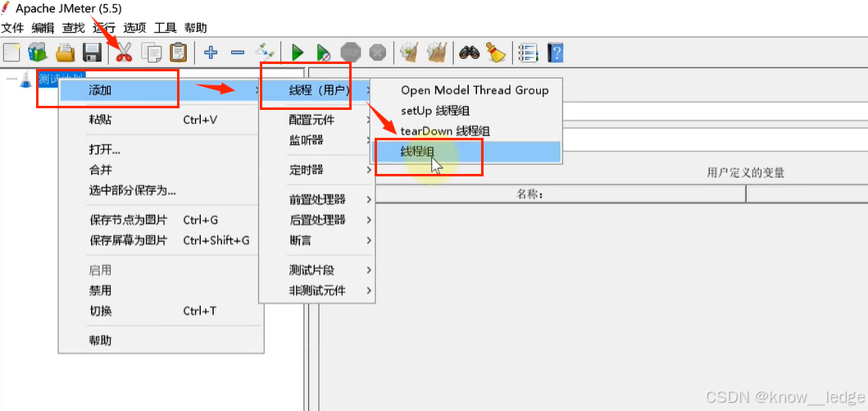Screen dimensions: 868x411
Task: Click the Reset search broom icon
Action: pyautogui.click(x=496, y=53)
